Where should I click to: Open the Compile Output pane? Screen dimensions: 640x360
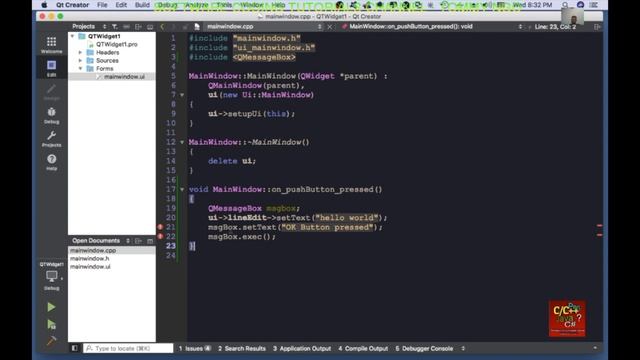(363, 349)
